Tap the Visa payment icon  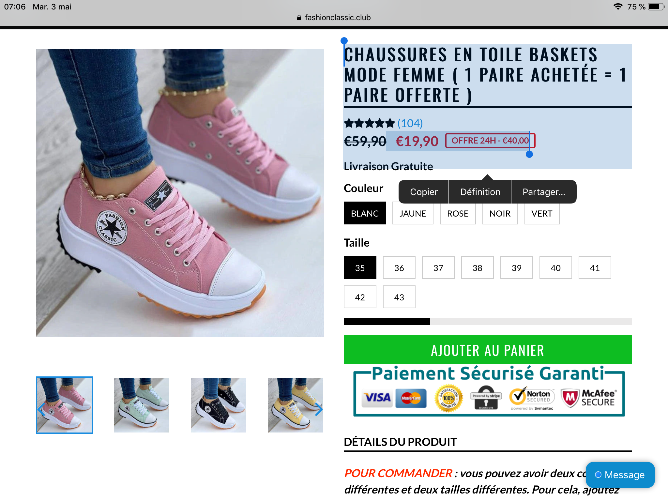(377, 398)
